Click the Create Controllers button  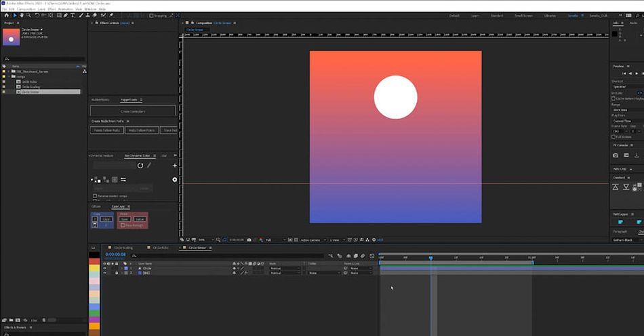point(133,111)
